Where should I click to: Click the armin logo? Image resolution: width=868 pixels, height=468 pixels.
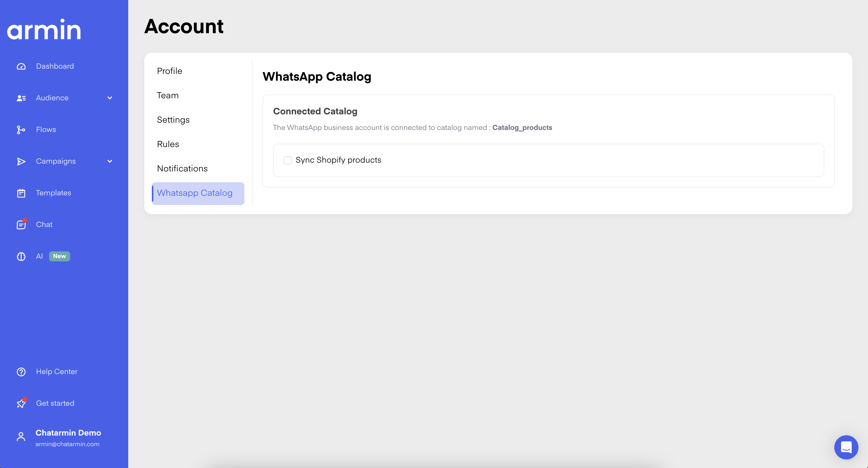(x=44, y=30)
